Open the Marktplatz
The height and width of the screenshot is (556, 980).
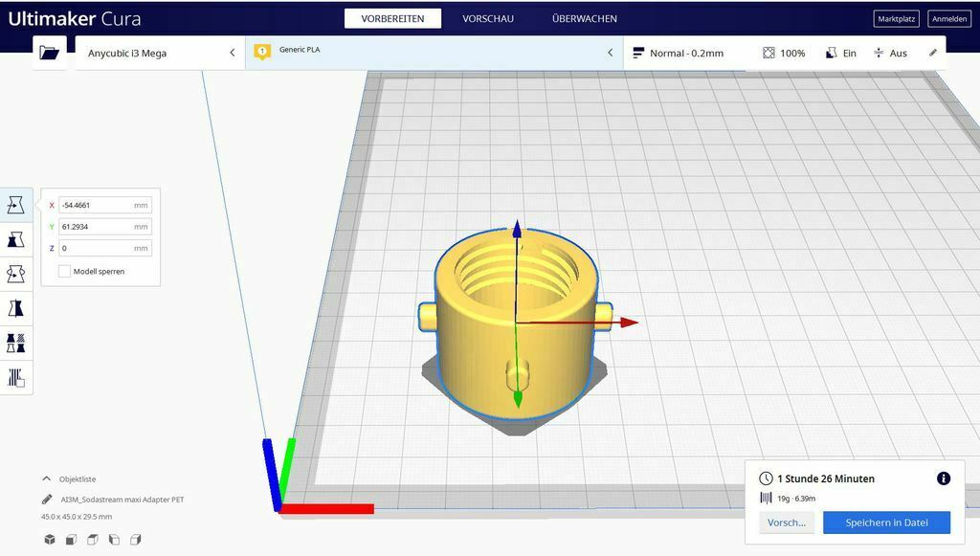click(896, 19)
